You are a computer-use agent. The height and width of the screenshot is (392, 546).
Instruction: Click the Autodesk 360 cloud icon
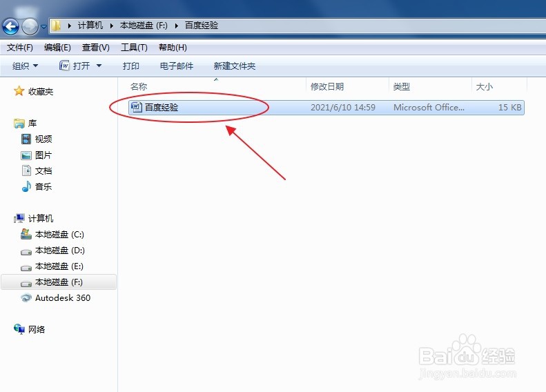click(26, 298)
